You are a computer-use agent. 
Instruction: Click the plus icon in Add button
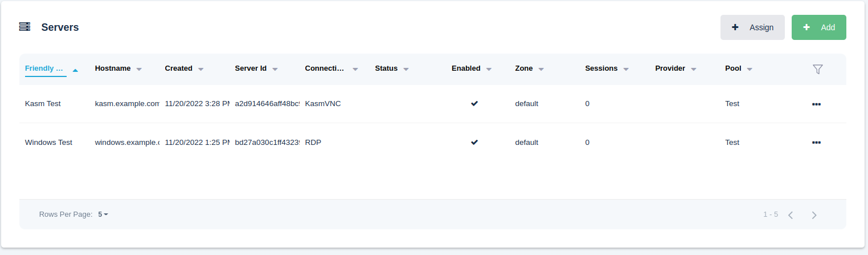tap(806, 27)
